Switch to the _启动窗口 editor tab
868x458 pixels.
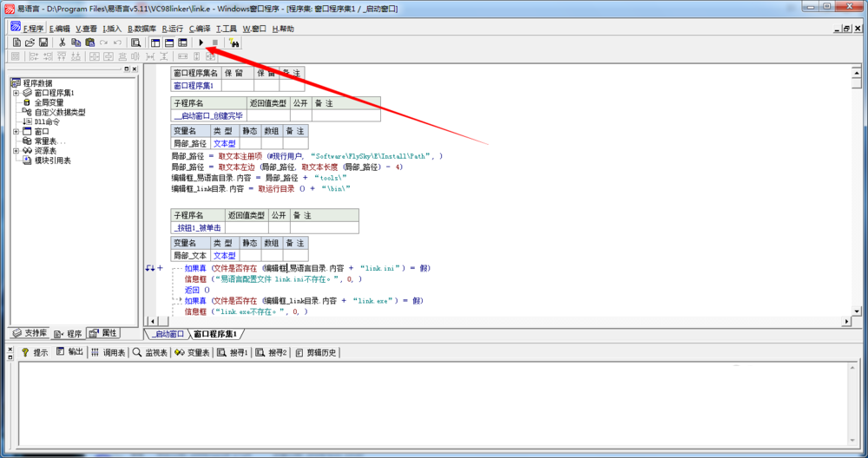click(168, 334)
